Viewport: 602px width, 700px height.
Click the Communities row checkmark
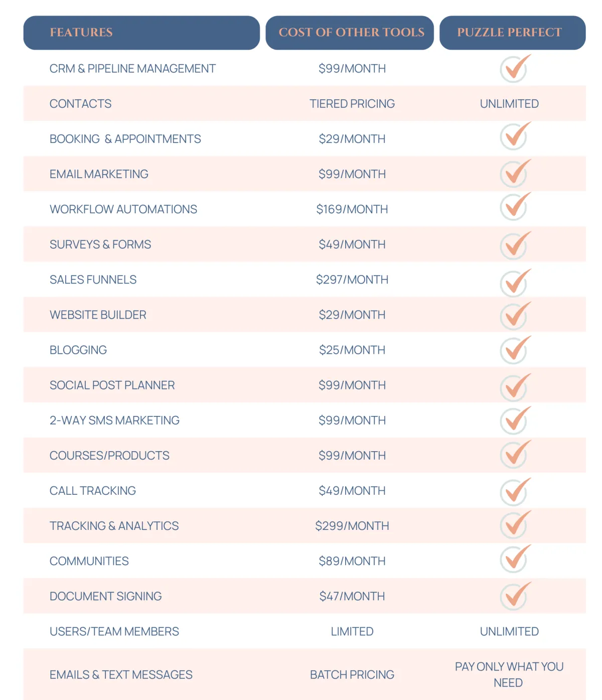tap(515, 558)
